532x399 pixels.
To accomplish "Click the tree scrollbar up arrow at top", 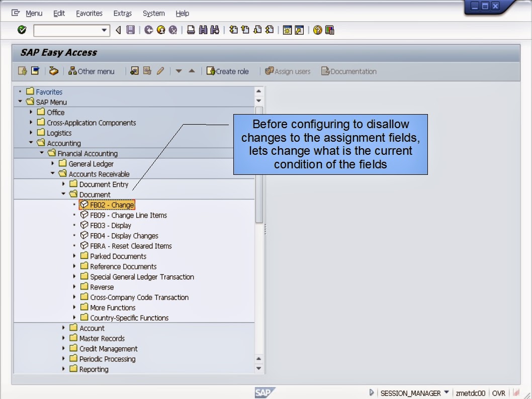I will click(258, 91).
